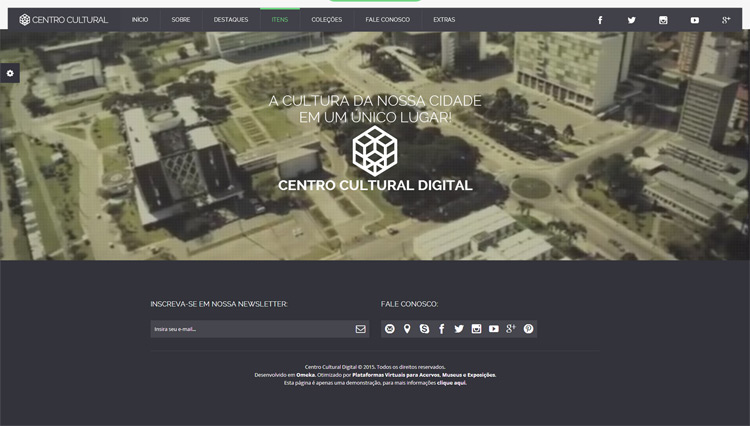The image size is (750, 426).
Task: Select the DESTAQUES menu item
Action: click(231, 20)
